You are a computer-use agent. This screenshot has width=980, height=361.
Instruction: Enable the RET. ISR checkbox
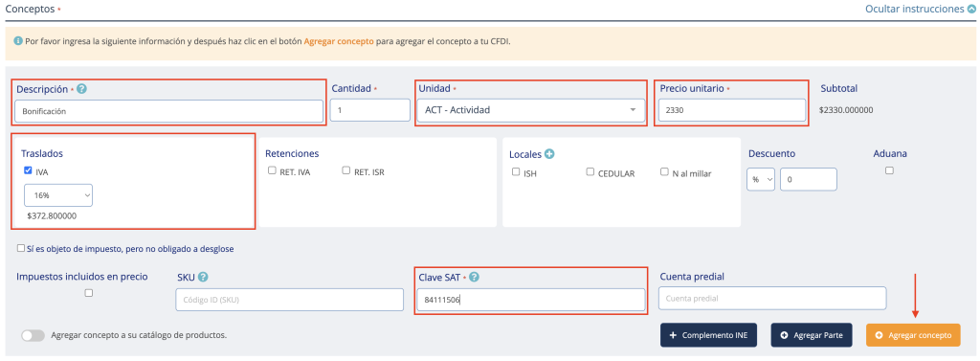[x=346, y=170]
